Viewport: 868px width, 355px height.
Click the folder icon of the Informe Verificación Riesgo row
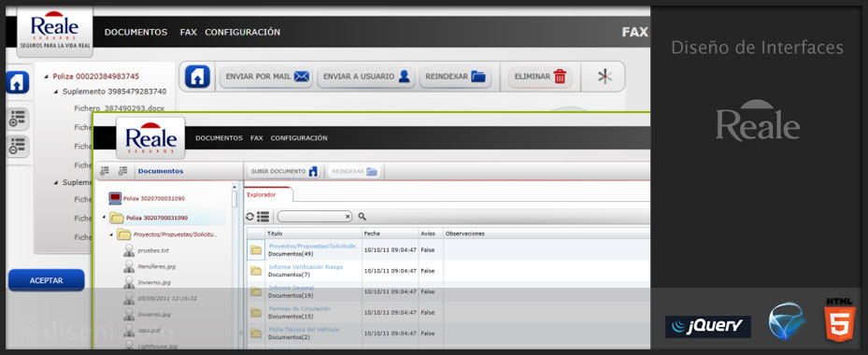[x=256, y=271]
